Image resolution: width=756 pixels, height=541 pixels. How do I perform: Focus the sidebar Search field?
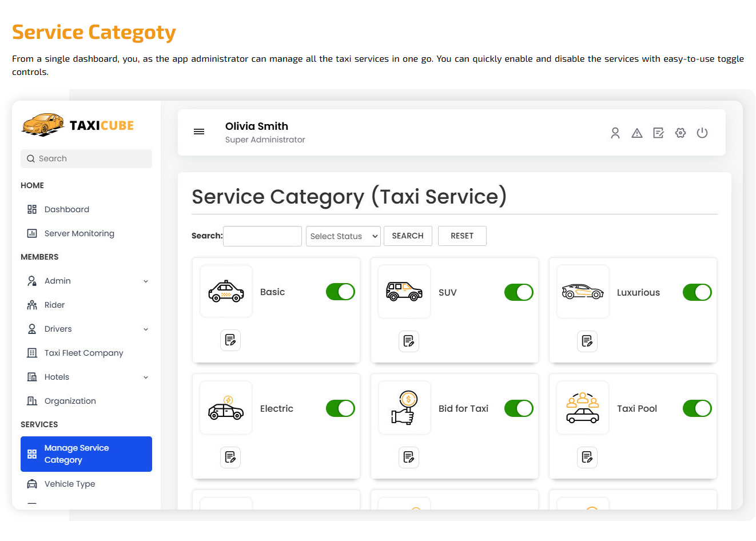86,158
